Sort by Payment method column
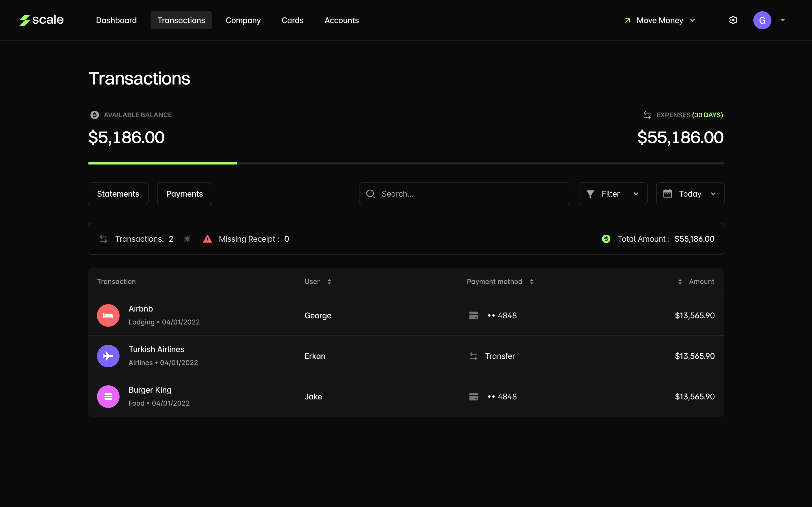 coord(531,282)
